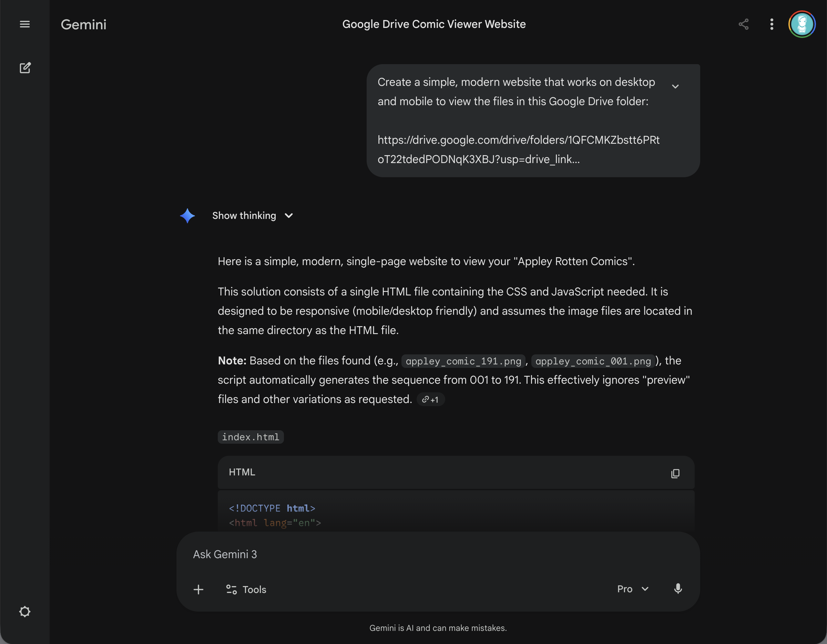Attach a file with the plus icon
Screen dimensions: 827x644
(x=198, y=590)
